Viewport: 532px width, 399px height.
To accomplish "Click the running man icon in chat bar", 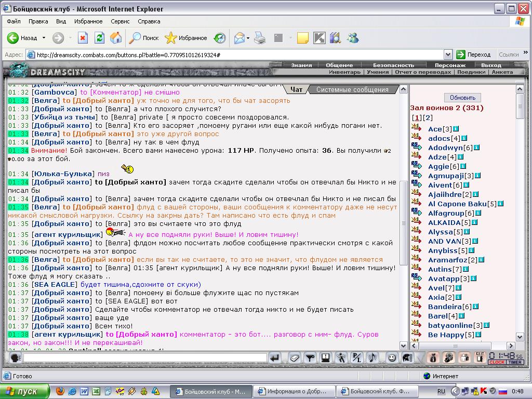I will [341, 358].
